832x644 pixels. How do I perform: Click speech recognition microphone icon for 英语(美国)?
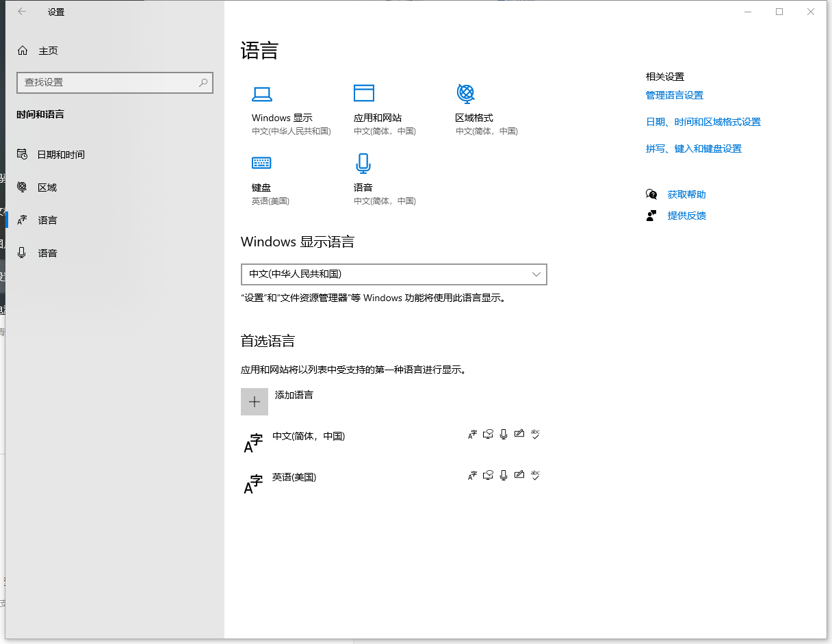(x=504, y=475)
